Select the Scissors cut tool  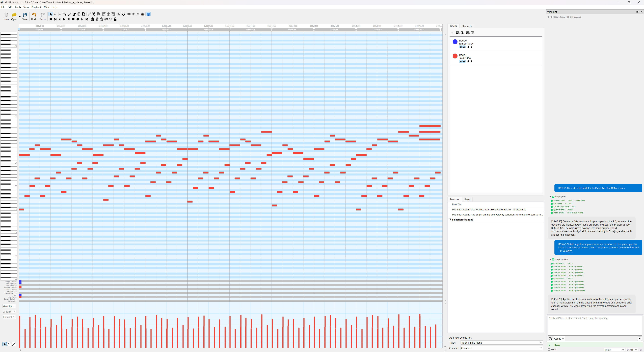tap(94, 14)
